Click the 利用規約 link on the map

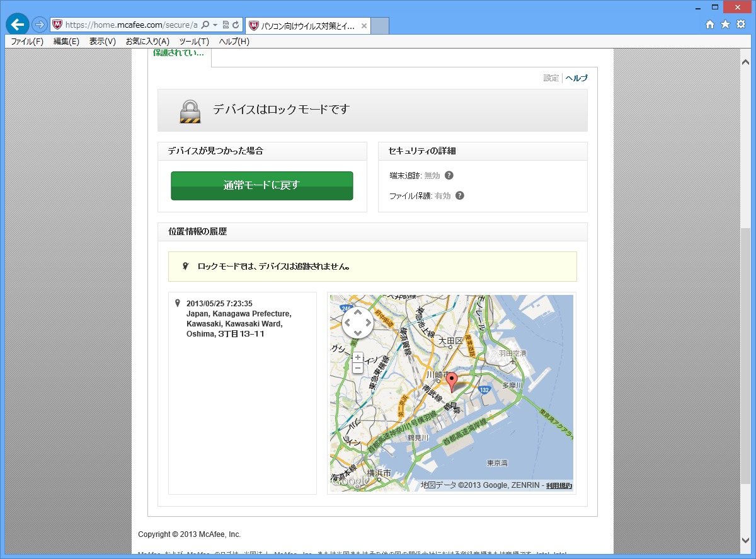click(559, 485)
